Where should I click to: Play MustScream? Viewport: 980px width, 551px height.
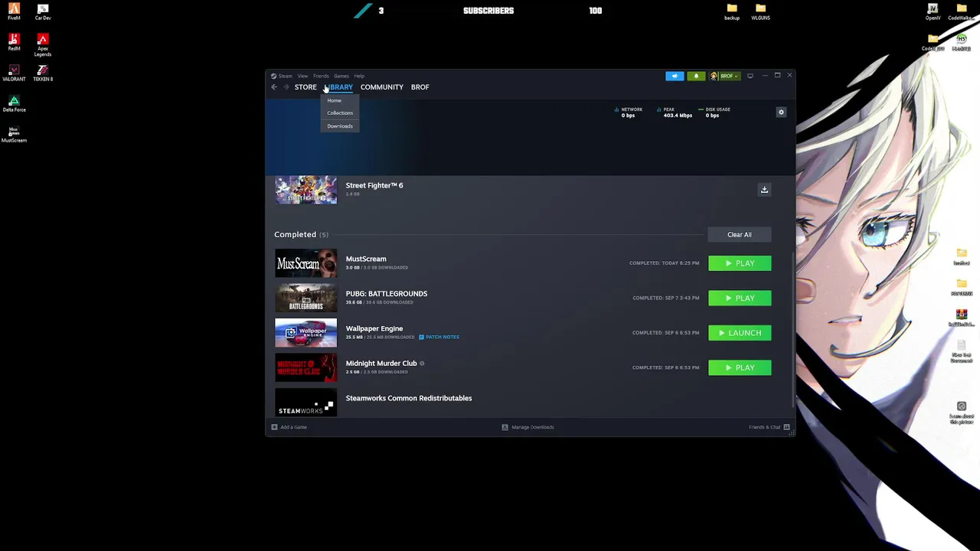click(x=740, y=263)
